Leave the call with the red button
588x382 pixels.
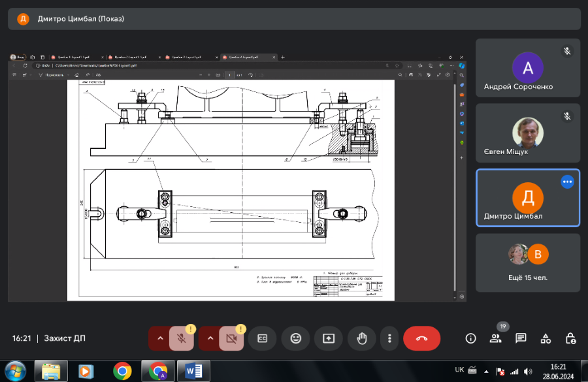(x=421, y=338)
